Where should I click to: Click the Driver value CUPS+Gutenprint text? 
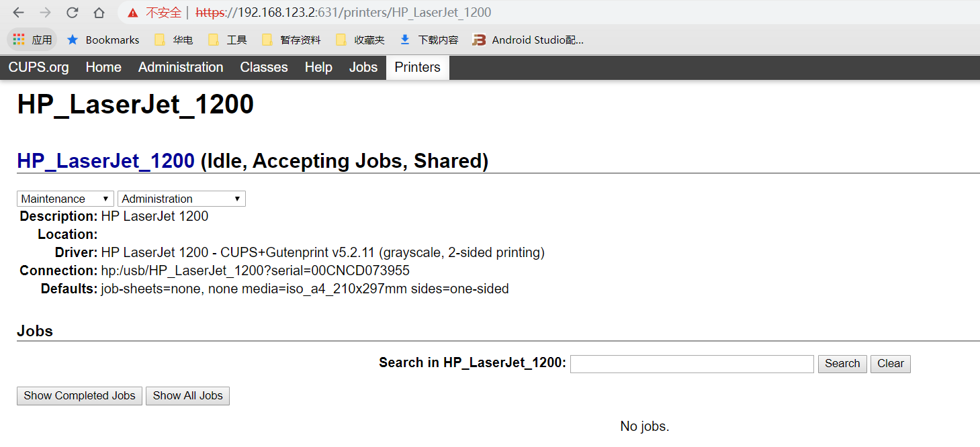tap(322, 253)
